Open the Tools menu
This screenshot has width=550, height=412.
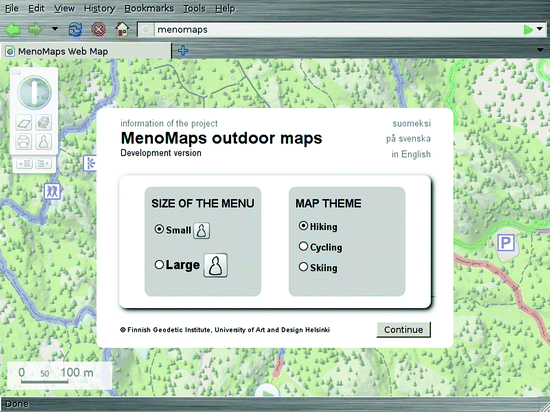point(194,8)
